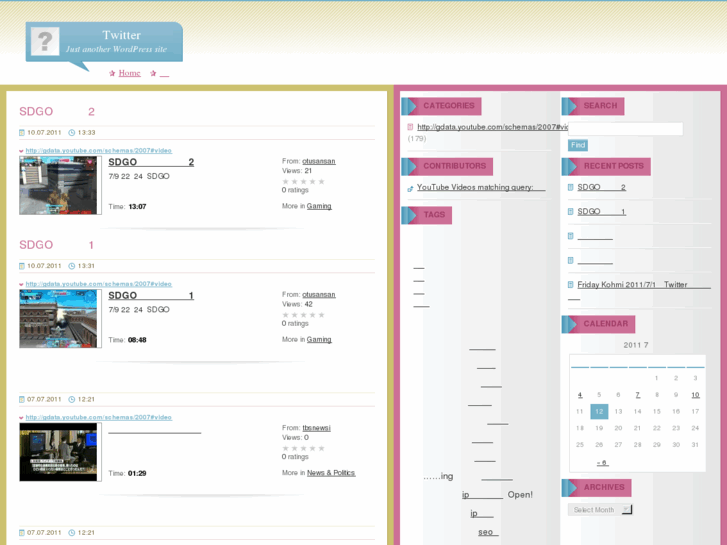Expand the Select Month archives dropdown
Image resolution: width=727 pixels, height=545 pixels.
[600, 510]
